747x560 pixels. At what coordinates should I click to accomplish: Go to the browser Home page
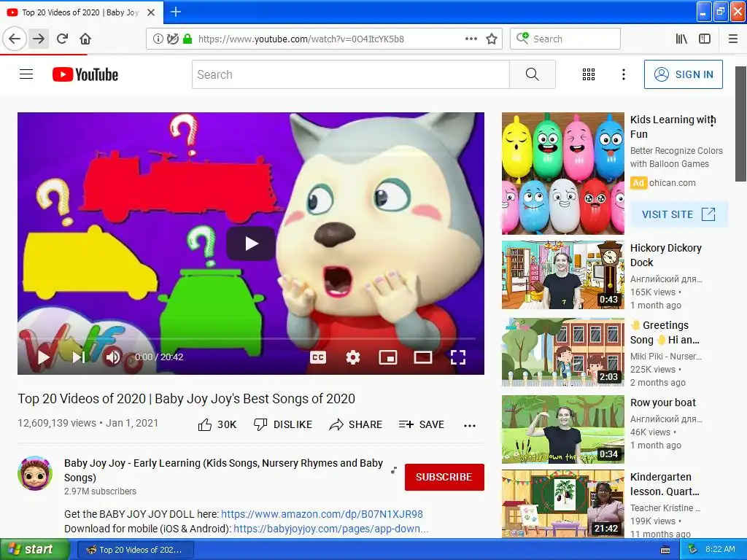click(x=85, y=39)
